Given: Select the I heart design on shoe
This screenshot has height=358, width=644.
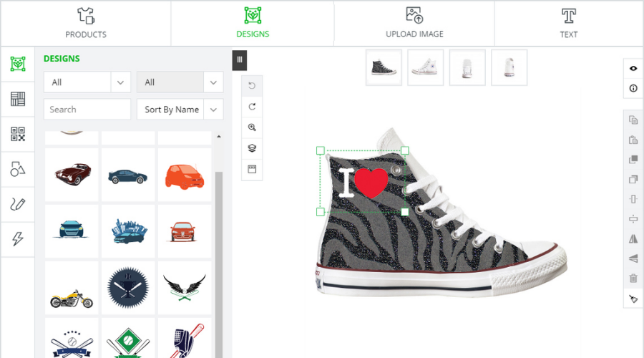Looking at the screenshot, I should tap(364, 183).
